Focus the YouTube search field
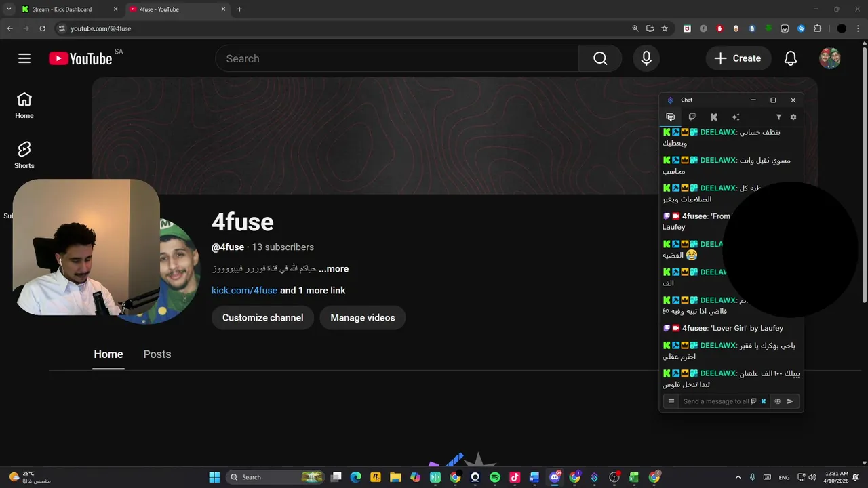 pos(397,58)
